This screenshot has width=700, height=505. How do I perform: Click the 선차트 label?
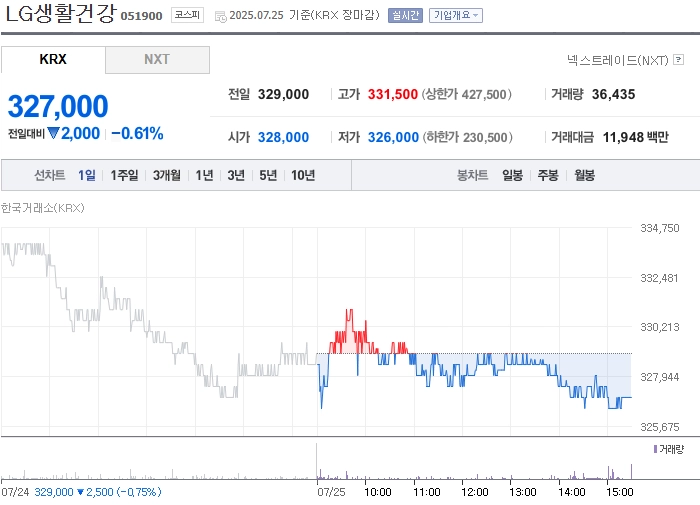pyautogui.click(x=50, y=175)
